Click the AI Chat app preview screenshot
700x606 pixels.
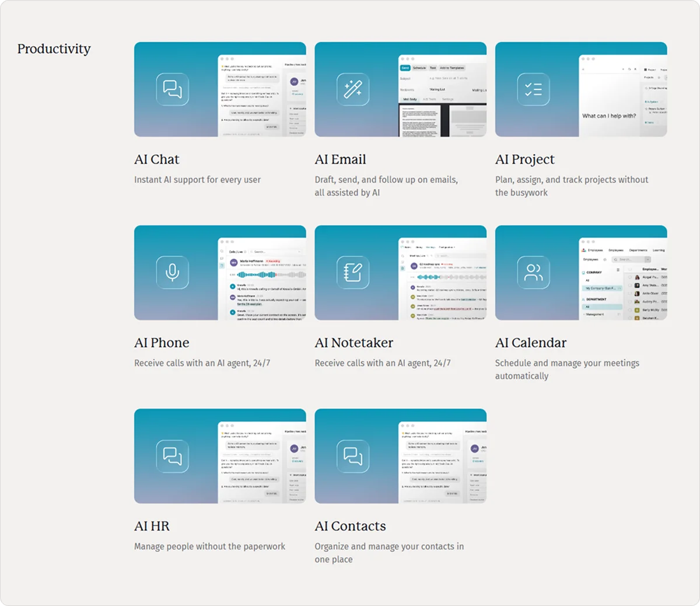(x=262, y=96)
